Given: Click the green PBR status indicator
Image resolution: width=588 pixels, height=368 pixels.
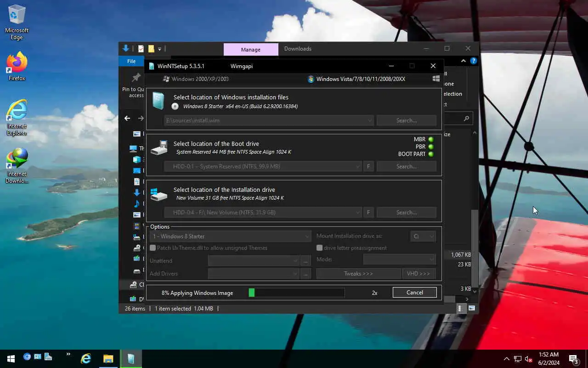Looking at the screenshot, I should click(431, 147).
